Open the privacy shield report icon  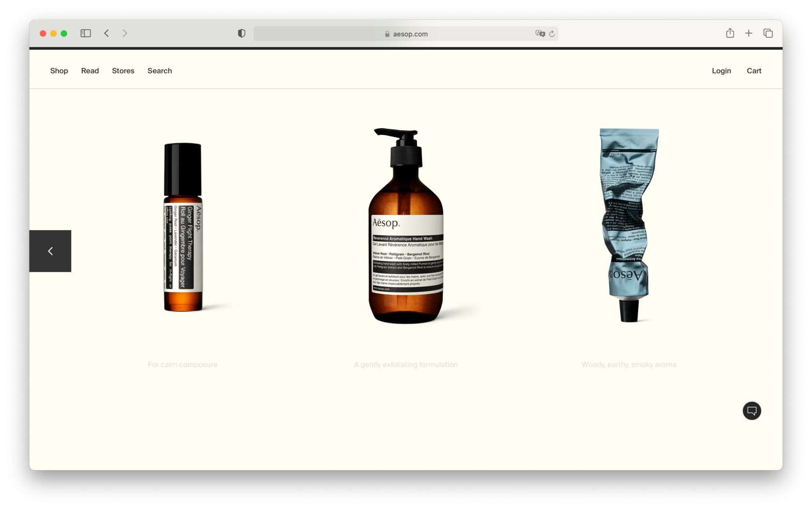coord(242,33)
